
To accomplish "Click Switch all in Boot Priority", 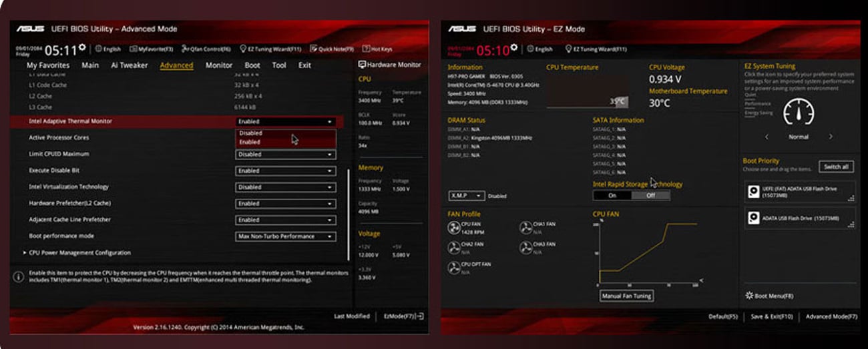I will point(836,167).
